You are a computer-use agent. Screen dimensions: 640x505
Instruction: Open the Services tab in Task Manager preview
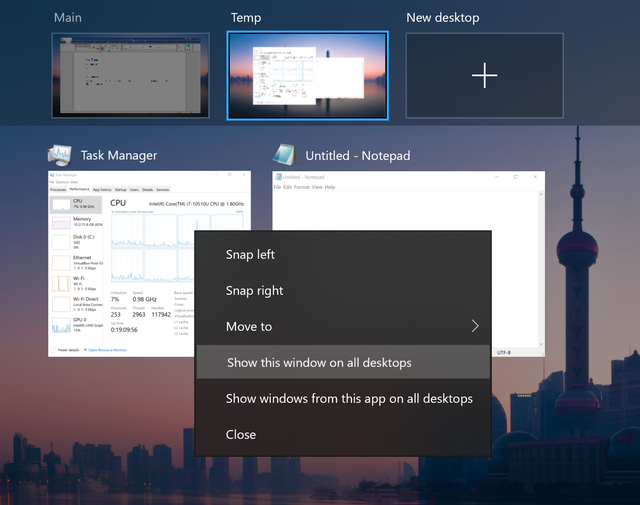162,189
